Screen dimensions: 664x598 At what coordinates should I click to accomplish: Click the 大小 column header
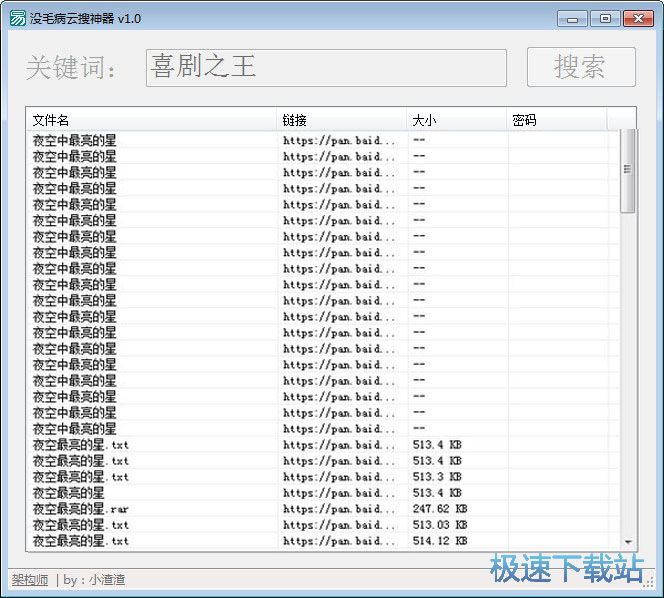(x=457, y=120)
